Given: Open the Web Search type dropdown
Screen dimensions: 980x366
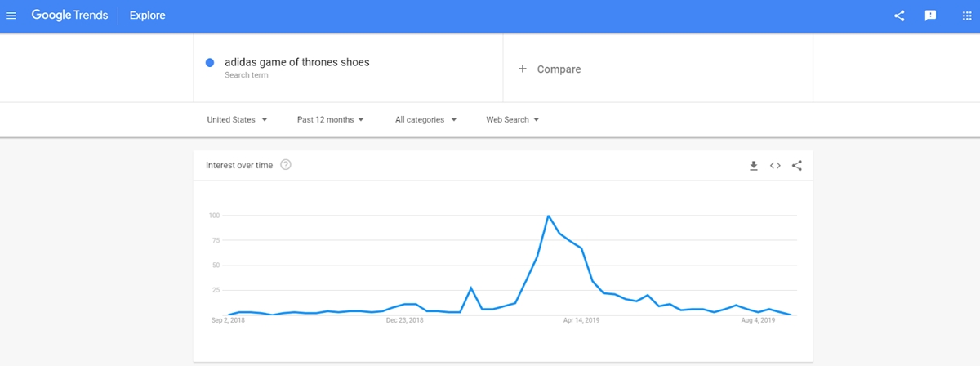Looking at the screenshot, I should click(513, 120).
